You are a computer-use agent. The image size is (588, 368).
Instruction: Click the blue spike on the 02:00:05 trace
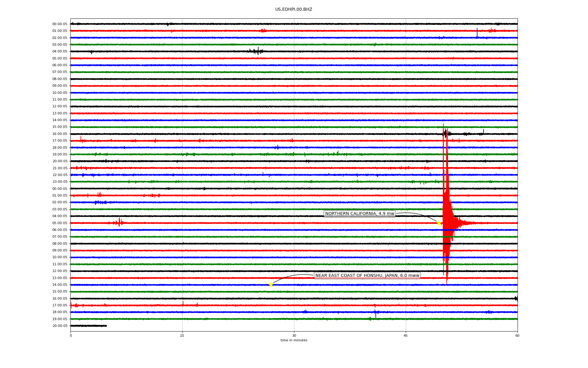coord(477,33)
